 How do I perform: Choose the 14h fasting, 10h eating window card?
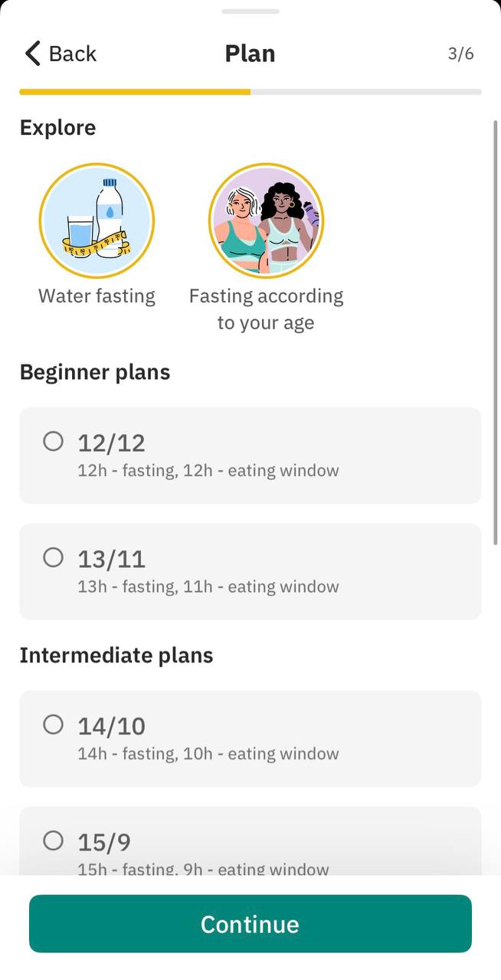tap(250, 739)
